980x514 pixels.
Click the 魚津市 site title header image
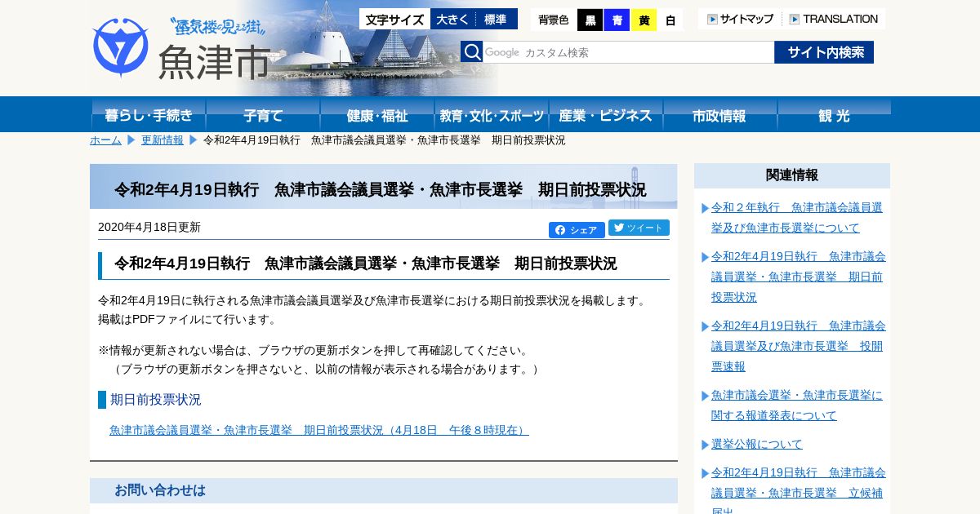(214, 60)
